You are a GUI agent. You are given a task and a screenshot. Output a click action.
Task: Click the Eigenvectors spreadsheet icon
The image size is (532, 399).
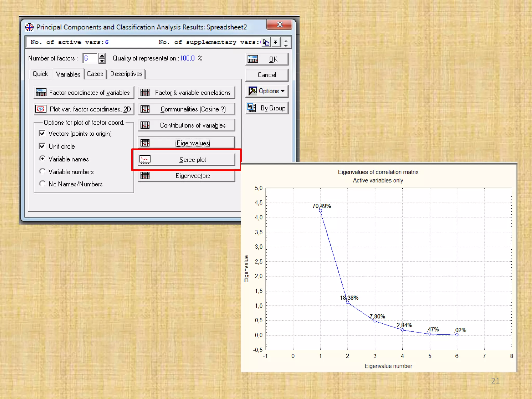coord(145,176)
